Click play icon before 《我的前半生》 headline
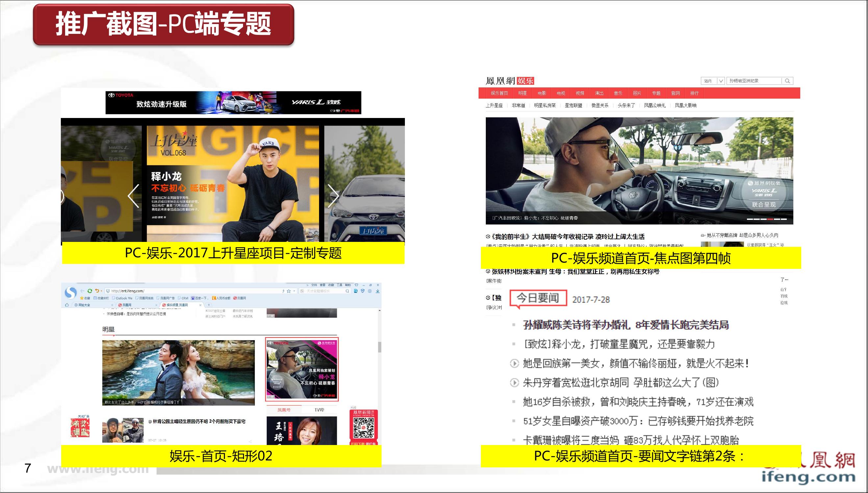 [488, 237]
